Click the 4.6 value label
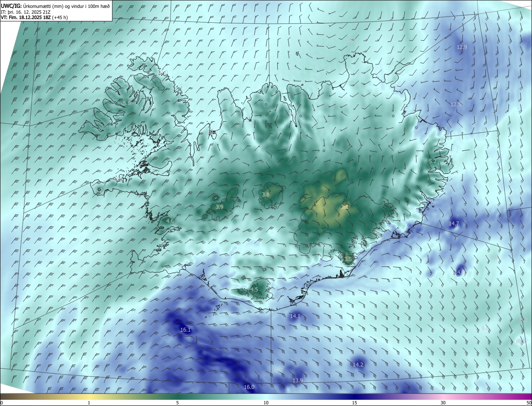532x406 pixels. [170, 221]
